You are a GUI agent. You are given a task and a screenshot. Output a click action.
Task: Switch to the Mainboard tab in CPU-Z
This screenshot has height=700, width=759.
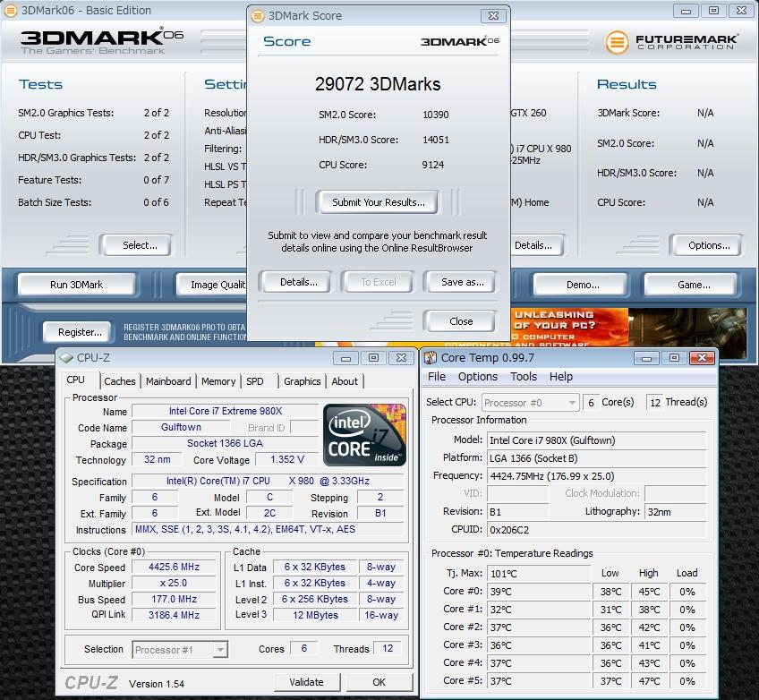click(x=168, y=381)
